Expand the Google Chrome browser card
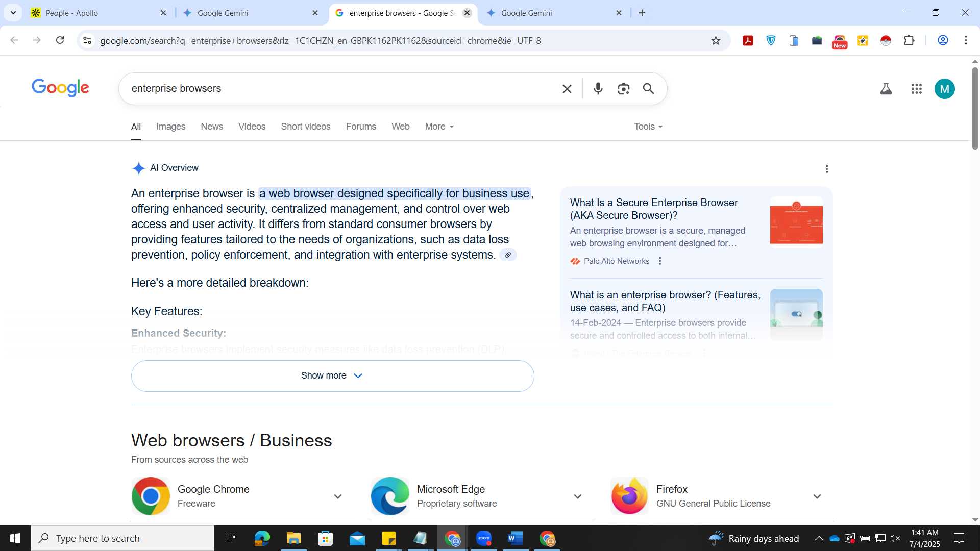Screen dimensions: 980x551 337,496
